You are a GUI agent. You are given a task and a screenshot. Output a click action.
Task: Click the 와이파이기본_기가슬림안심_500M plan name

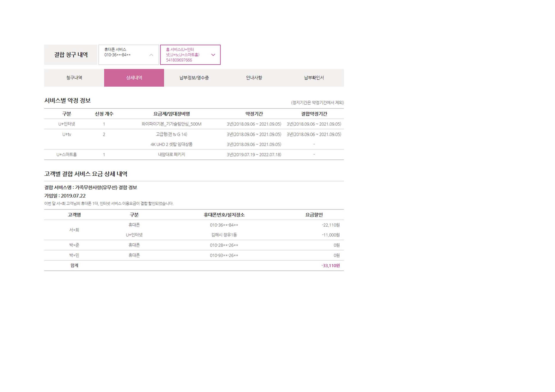(x=171, y=124)
